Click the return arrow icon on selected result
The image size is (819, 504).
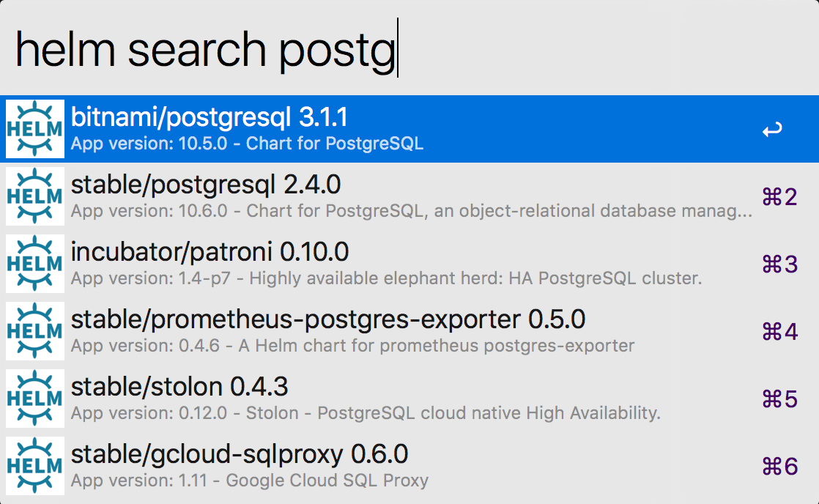[772, 129]
